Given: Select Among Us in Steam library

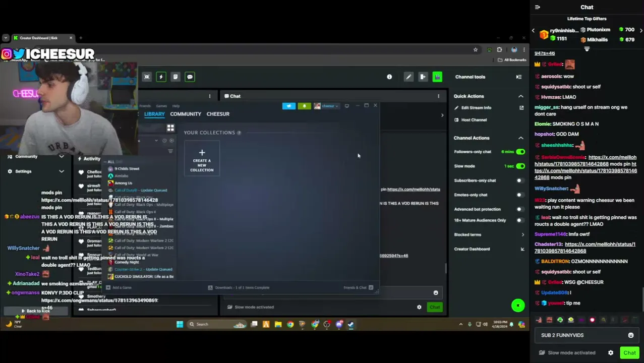Looking at the screenshot, I should pyautogui.click(x=124, y=183).
